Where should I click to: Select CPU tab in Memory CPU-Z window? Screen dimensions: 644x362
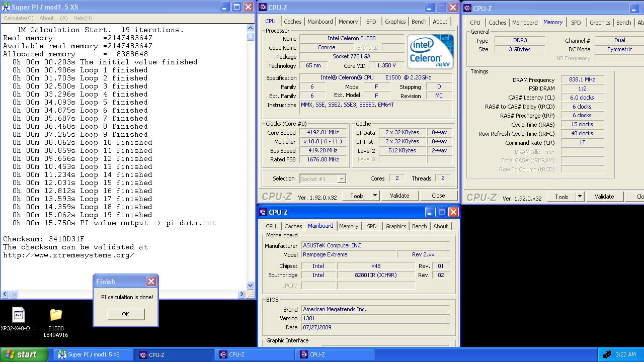click(475, 23)
